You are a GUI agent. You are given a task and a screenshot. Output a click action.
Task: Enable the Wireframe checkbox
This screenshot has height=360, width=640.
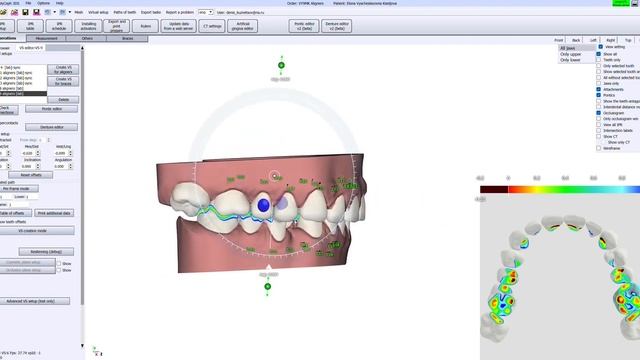599,148
